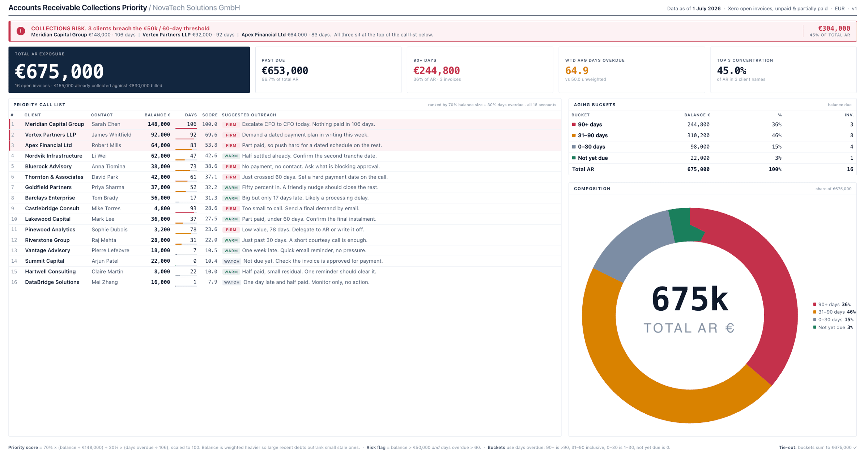
Task: Click the FIRM badge on the Meridian Capital Group row
Action: (x=231, y=124)
